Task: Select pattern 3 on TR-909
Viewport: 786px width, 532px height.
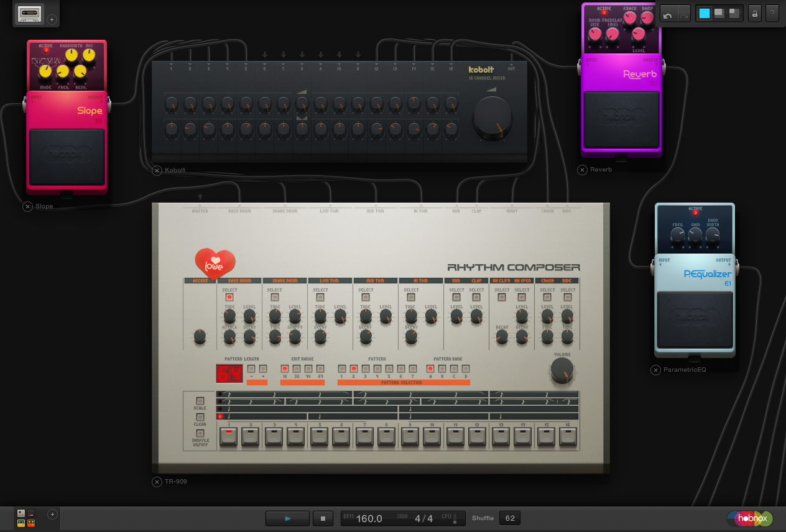Action: pyautogui.click(x=365, y=369)
